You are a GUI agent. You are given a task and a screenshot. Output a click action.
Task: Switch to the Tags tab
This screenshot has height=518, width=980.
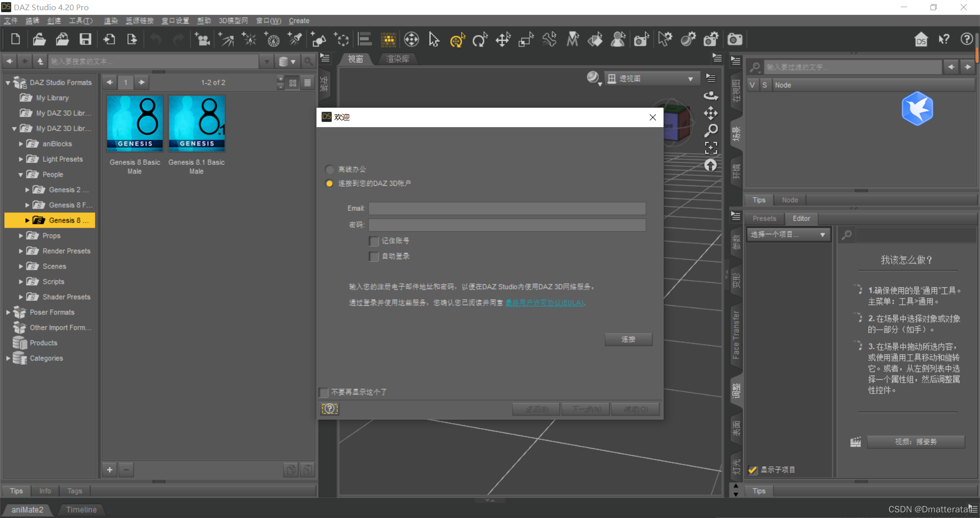pos(75,491)
